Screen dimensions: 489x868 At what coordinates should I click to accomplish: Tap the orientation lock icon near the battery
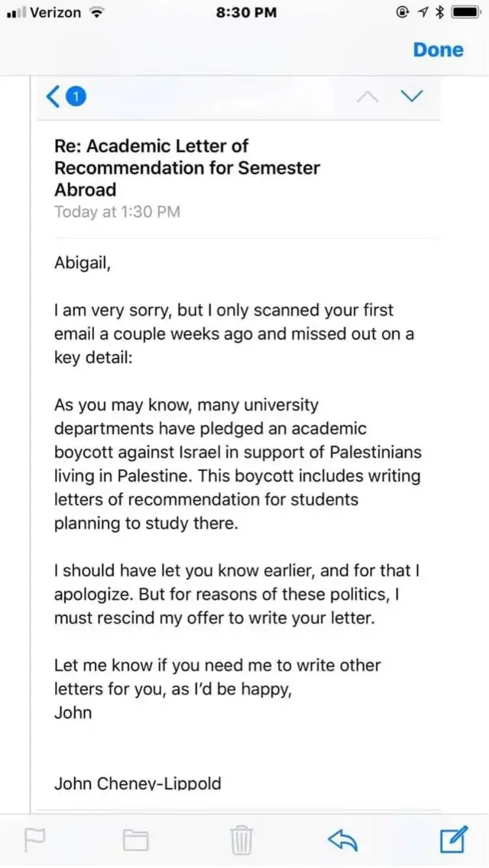pyautogui.click(x=403, y=11)
